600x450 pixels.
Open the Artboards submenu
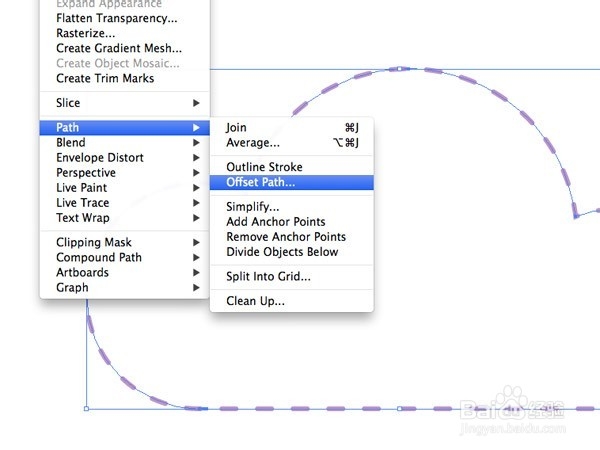click(x=124, y=272)
